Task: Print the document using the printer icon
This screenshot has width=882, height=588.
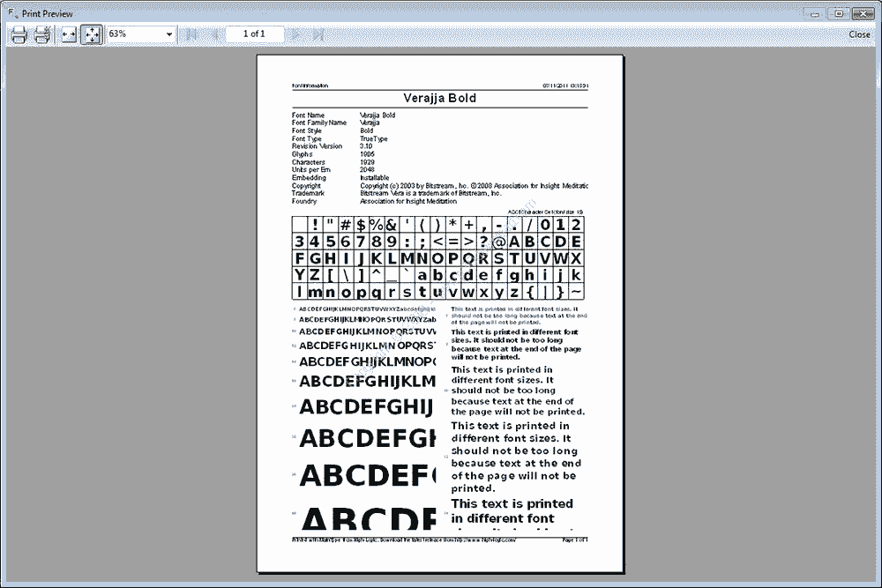Action: [x=19, y=35]
